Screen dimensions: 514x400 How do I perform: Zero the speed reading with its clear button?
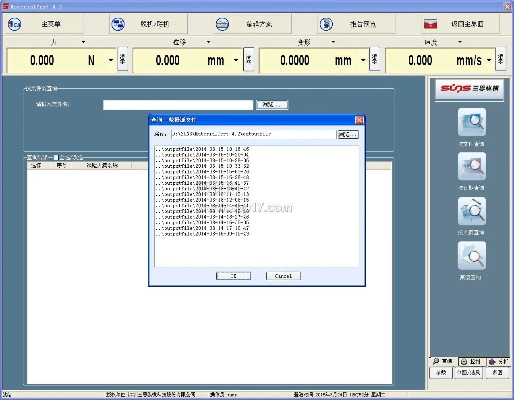[x=500, y=59]
